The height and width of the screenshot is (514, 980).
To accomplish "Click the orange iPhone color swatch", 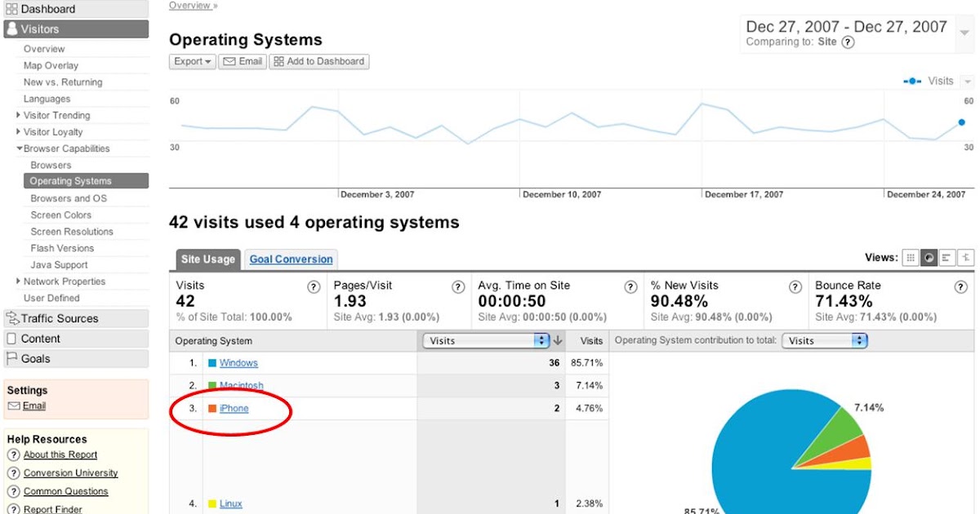I will (212, 409).
